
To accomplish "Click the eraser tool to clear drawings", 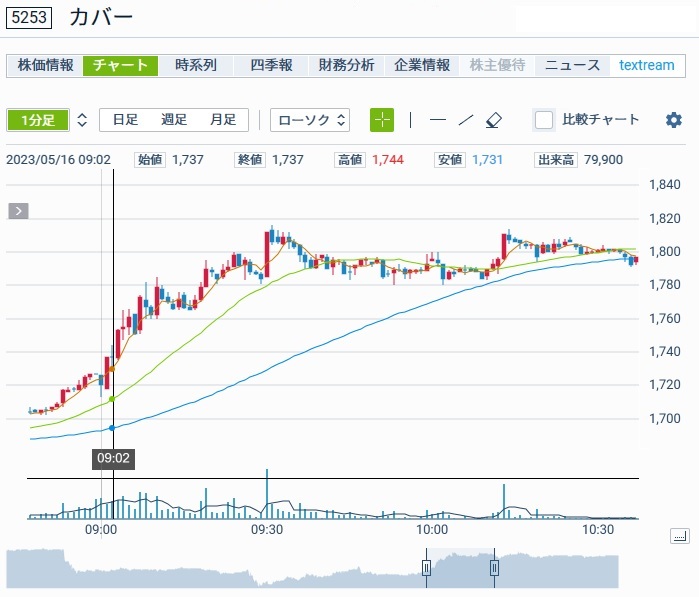I will click(x=493, y=120).
